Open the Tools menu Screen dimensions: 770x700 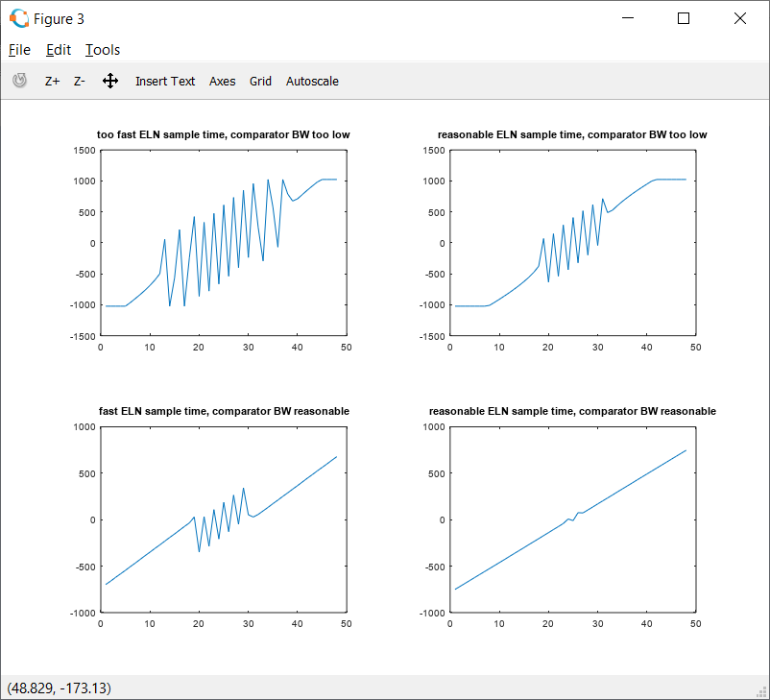(103, 50)
